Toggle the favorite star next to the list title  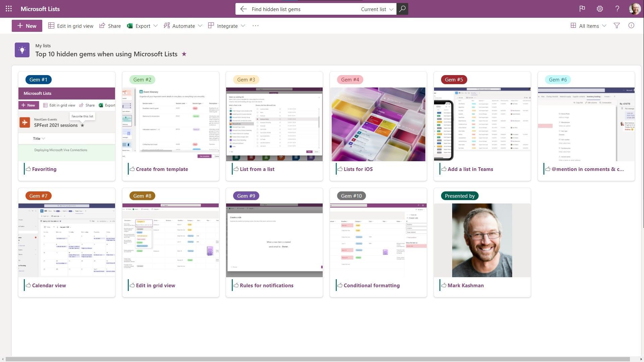[x=184, y=54]
